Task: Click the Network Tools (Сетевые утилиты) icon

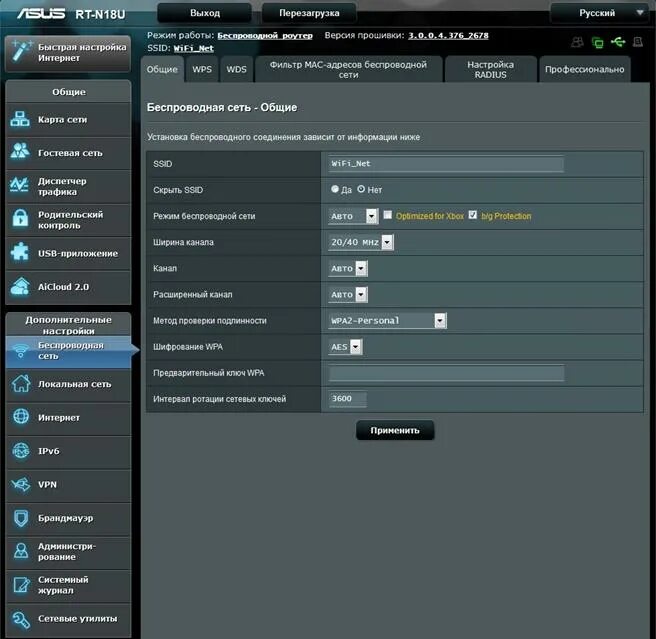Action: click(x=21, y=619)
